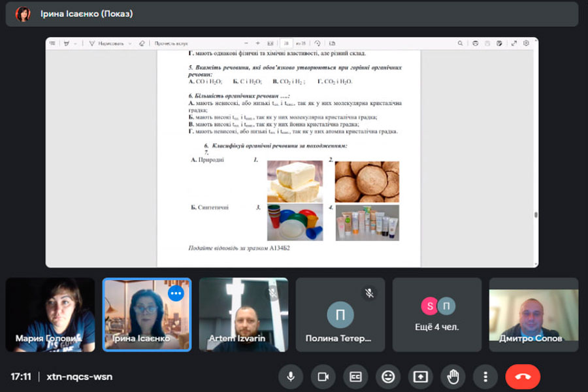Image resolution: width=588 pixels, height=392 pixels.
Task: Select the eraser tool in PDF toolbar
Action: coord(142,44)
